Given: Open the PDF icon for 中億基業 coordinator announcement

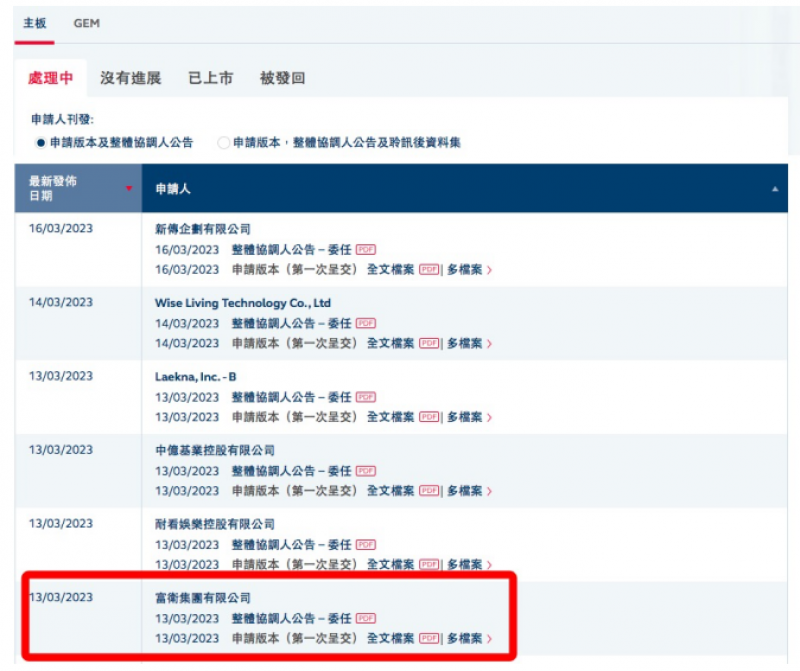Looking at the screenshot, I should click(365, 472).
